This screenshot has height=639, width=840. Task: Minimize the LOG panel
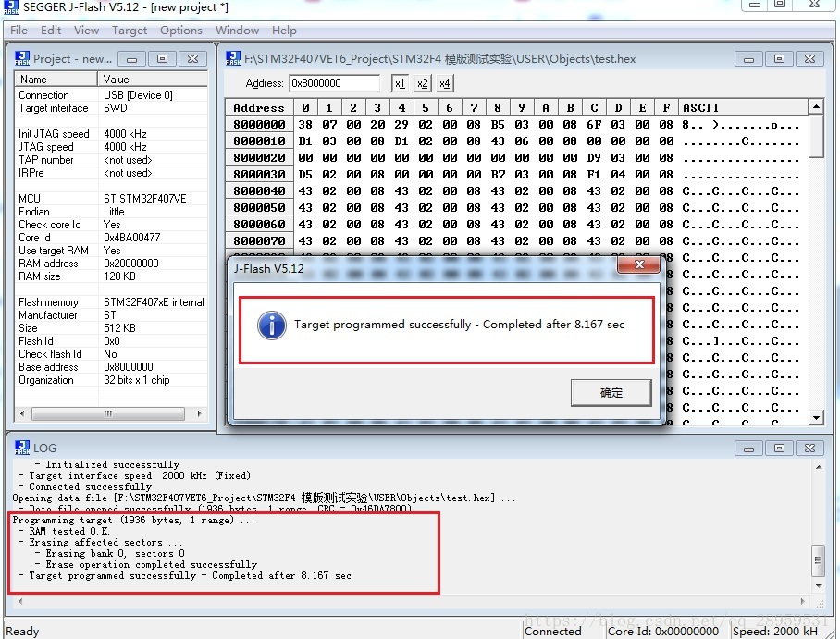(749, 449)
